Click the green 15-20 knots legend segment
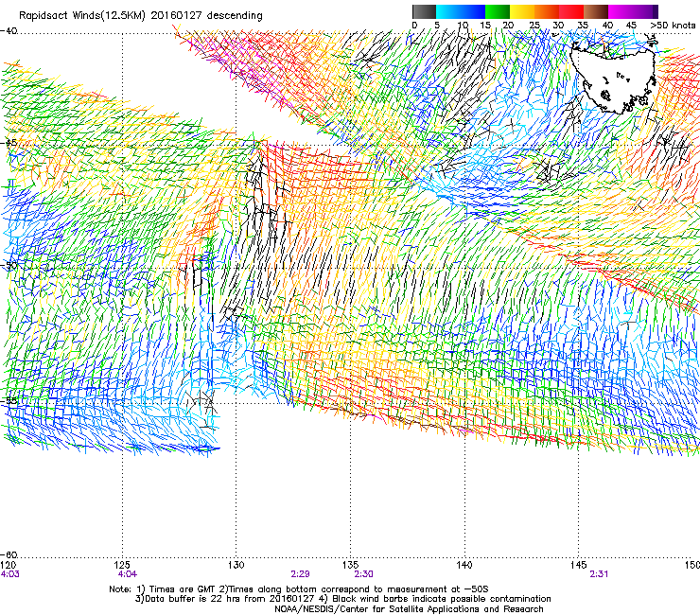The height and width of the screenshot is (615, 700). [x=498, y=11]
